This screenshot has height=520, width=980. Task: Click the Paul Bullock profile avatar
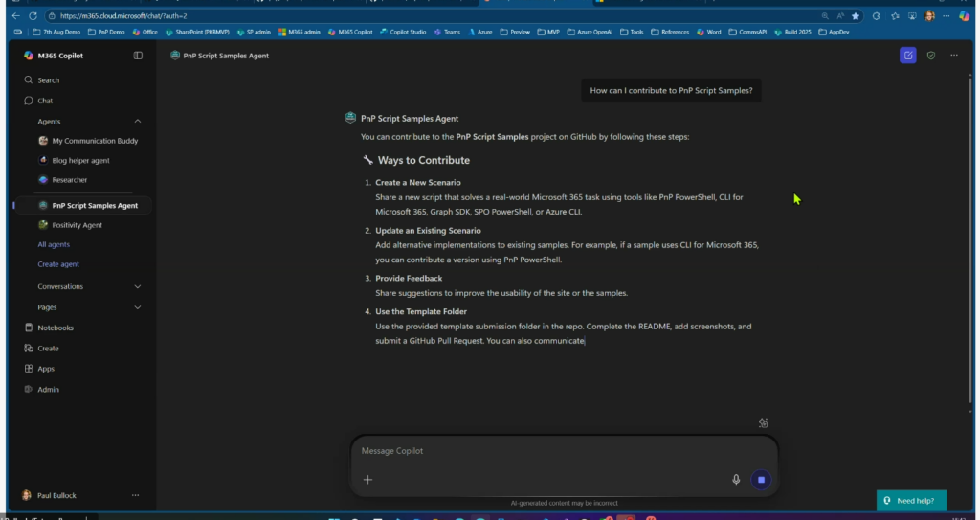(x=26, y=496)
